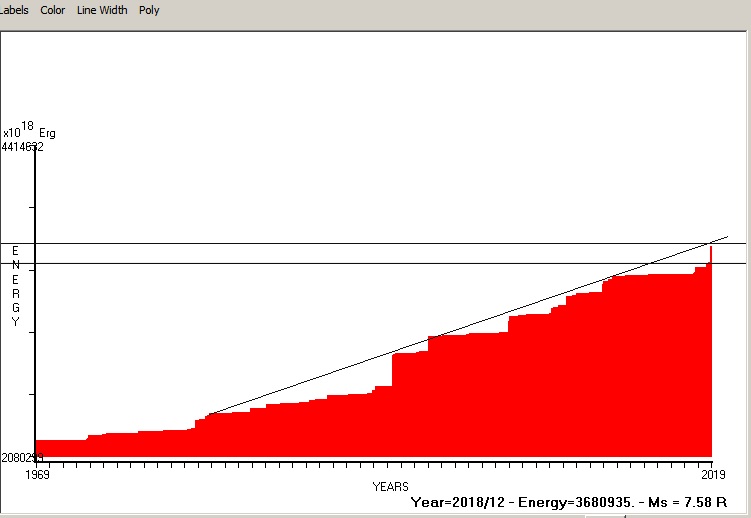Screen dimensions: 751x518
Task: Open the Line Width menu
Action: click(x=102, y=10)
